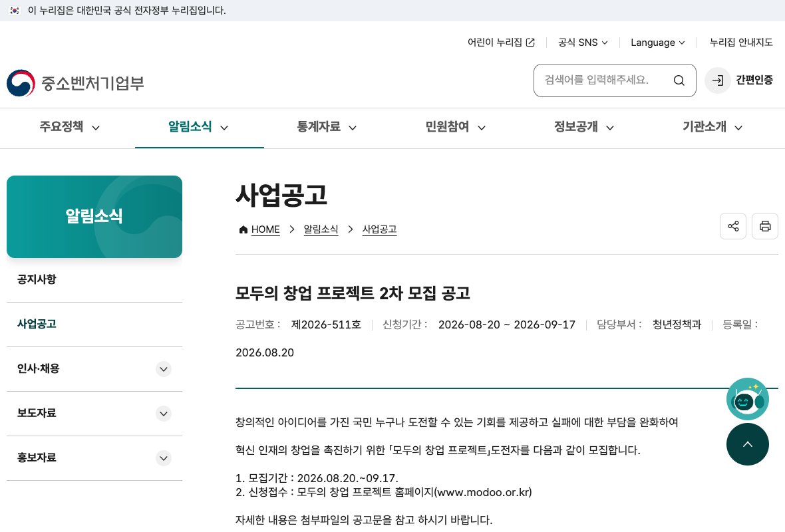Open the 통계자료 main menu

coord(327,127)
